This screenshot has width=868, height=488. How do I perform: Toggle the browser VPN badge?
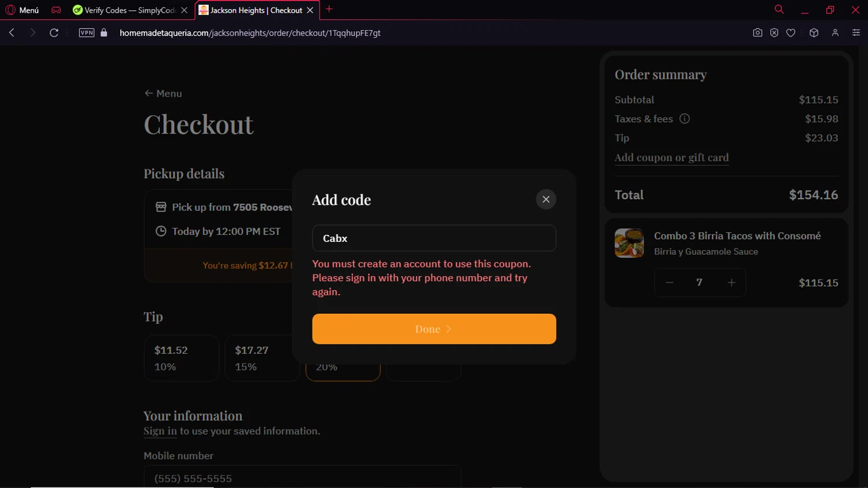[87, 33]
